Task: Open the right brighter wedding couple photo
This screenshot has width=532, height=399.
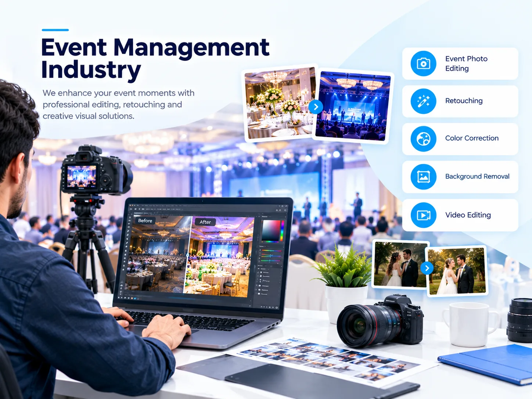Action: (457, 271)
